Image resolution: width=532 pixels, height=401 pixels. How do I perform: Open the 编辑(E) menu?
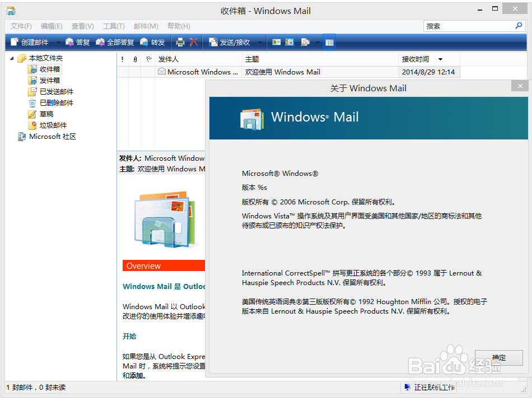[x=52, y=26]
